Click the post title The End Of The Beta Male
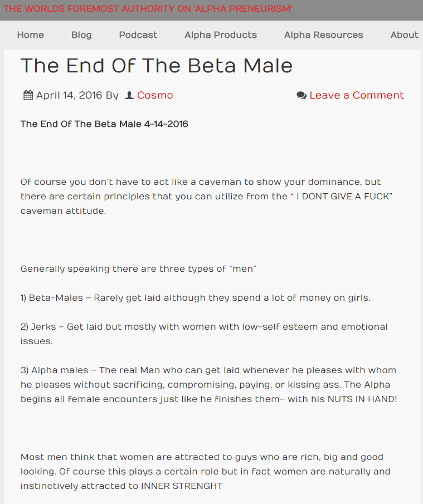Viewport: 423px width, 504px height. (x=157, y=66)
